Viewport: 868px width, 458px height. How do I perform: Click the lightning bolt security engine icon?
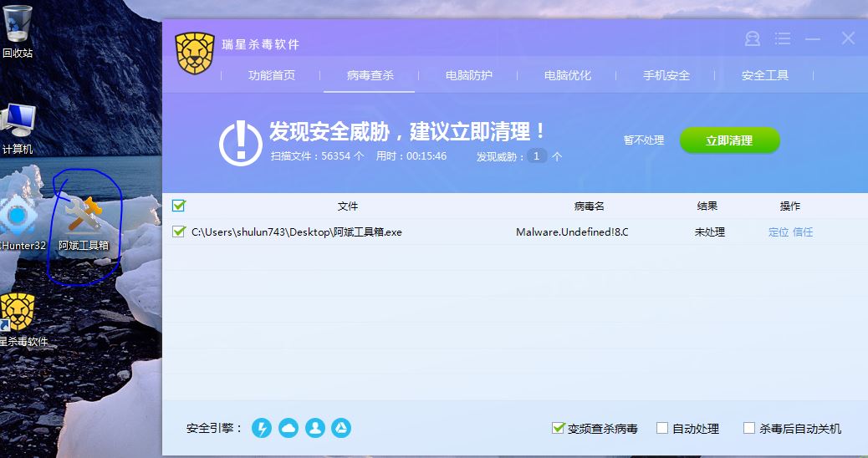click(x=262, y=428)
